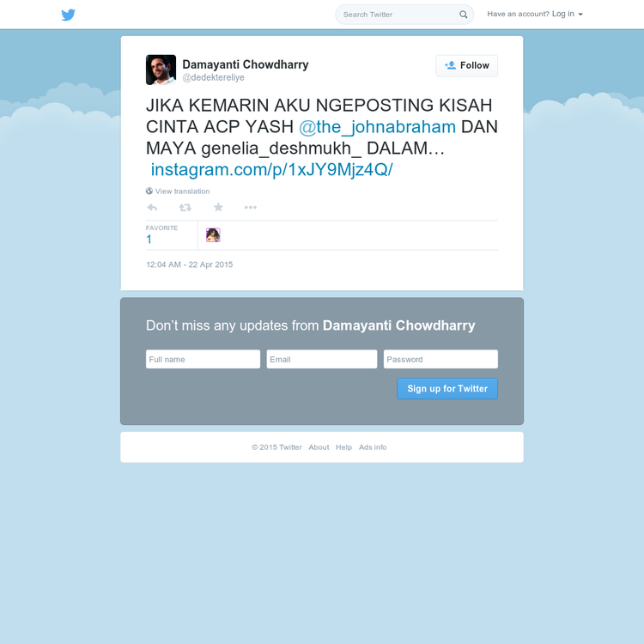Open the @the_johnabraham mention link

pos(378,127)
